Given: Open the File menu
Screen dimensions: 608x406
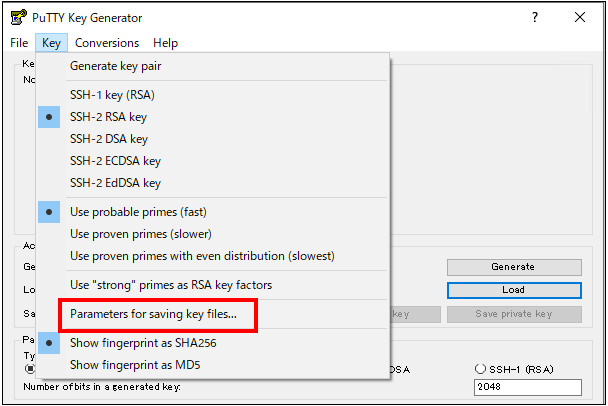Looking at the screenshot, I should [19, 43].
